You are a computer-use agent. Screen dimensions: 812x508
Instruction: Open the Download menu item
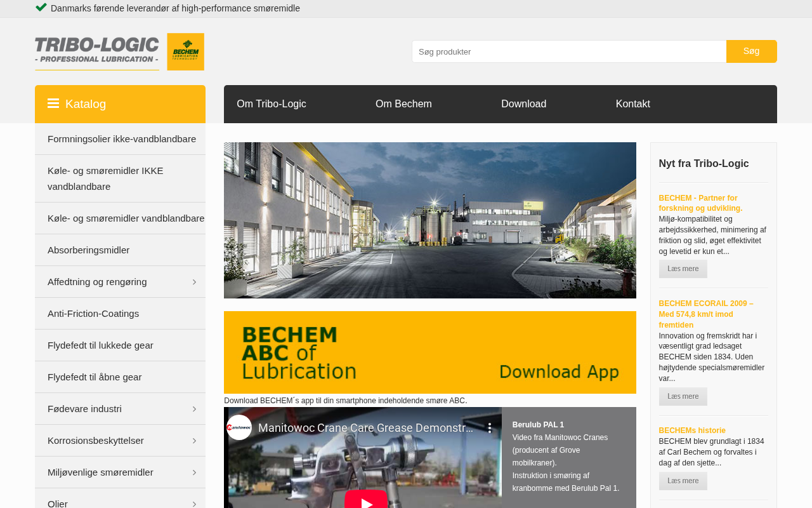523,104
